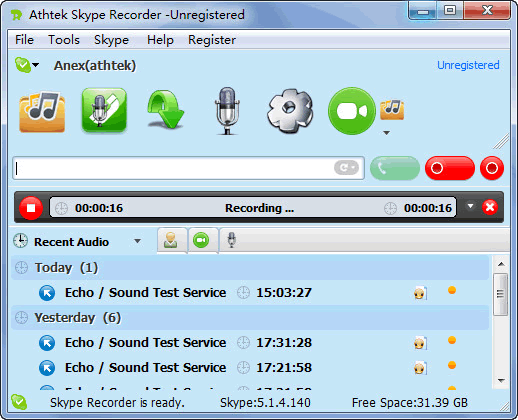The height and width of the screenshot is (420, 518).
Task: Click the green call phone button
Action: point(395,168)
